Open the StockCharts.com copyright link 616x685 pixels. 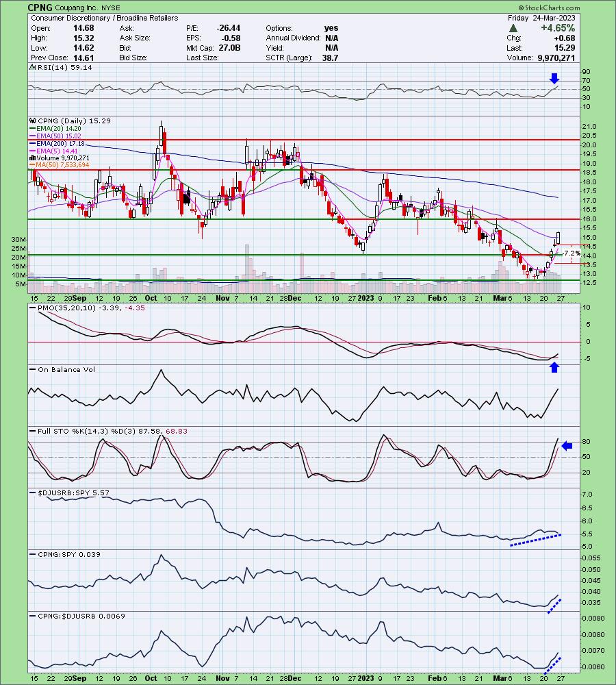(549, 8)
